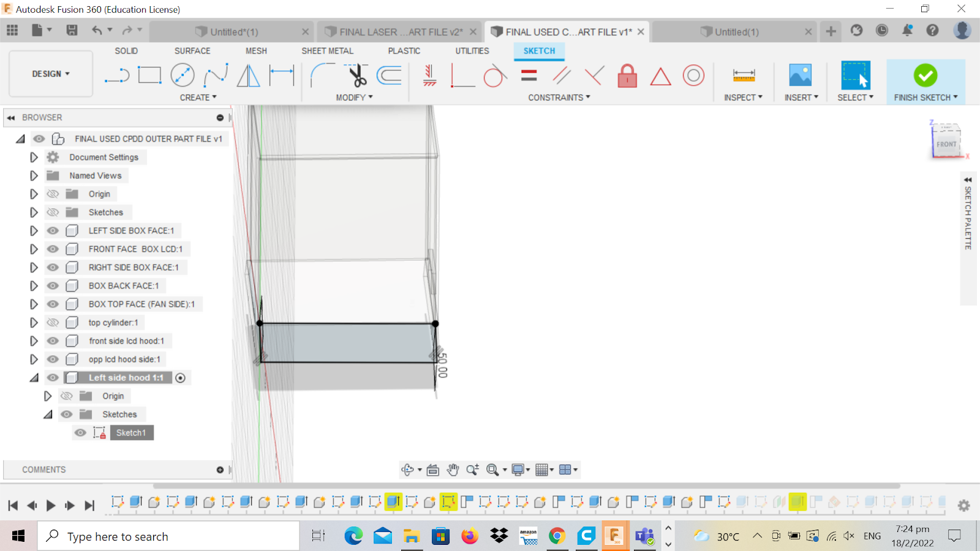Switch to the UTILITIES tab
Image resolution: width=980 pixels, height=551 pixels.
coord(472,51)
